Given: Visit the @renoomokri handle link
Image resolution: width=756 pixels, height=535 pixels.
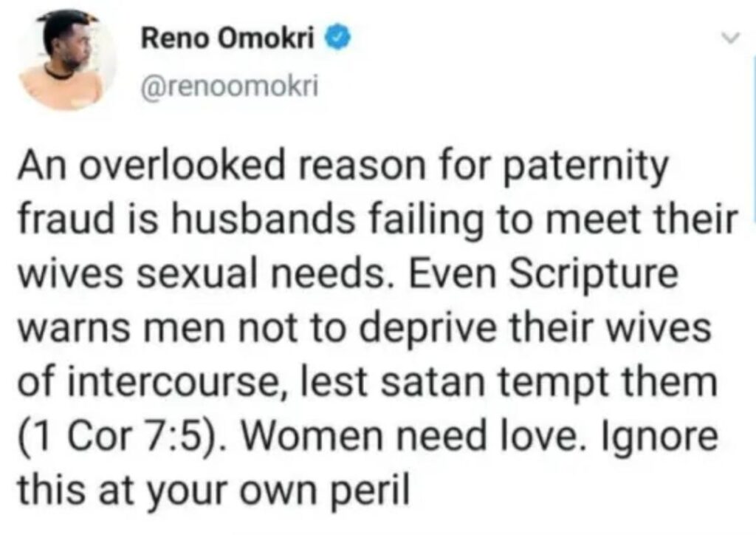Looking at the screenshot, I should pyautogui.click(x=229, y=87).
